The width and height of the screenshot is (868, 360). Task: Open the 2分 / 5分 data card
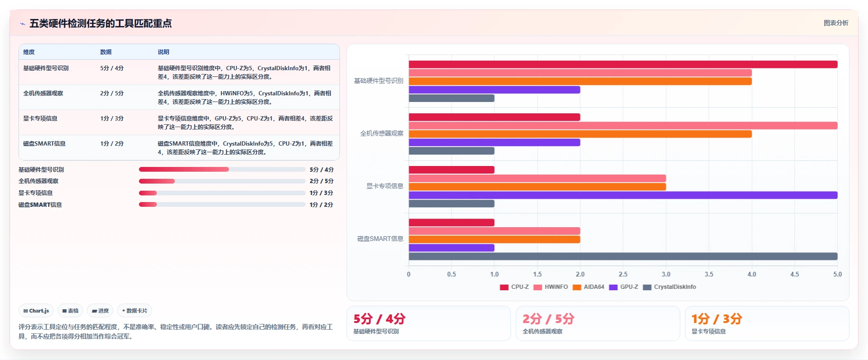(x=598, y=323)
